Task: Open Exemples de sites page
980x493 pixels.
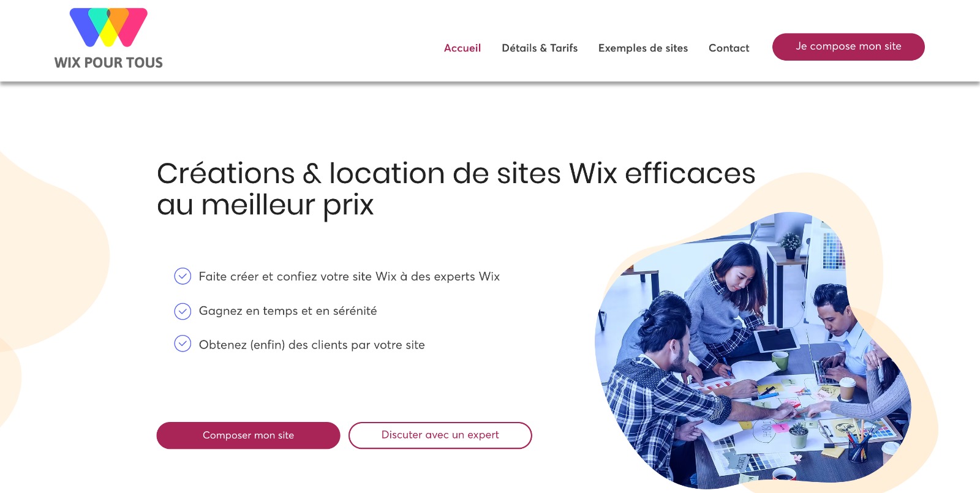Action: pos(643,48)
